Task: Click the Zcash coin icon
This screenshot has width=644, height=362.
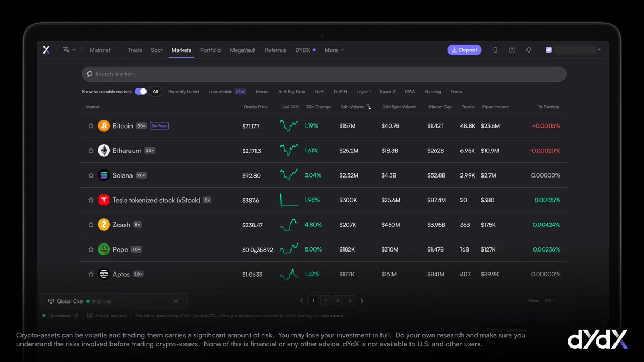Action: click(104, 225)
